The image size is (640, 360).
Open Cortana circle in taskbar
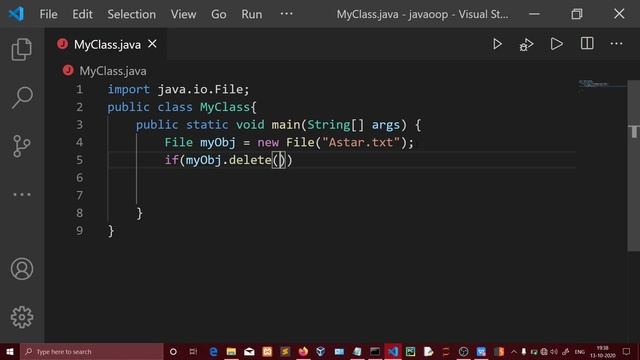point(173,351)
